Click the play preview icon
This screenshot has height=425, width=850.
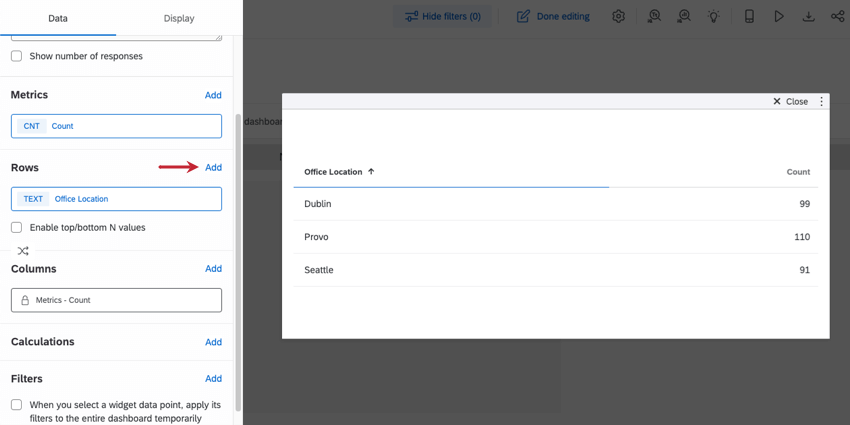click(779, 16)
